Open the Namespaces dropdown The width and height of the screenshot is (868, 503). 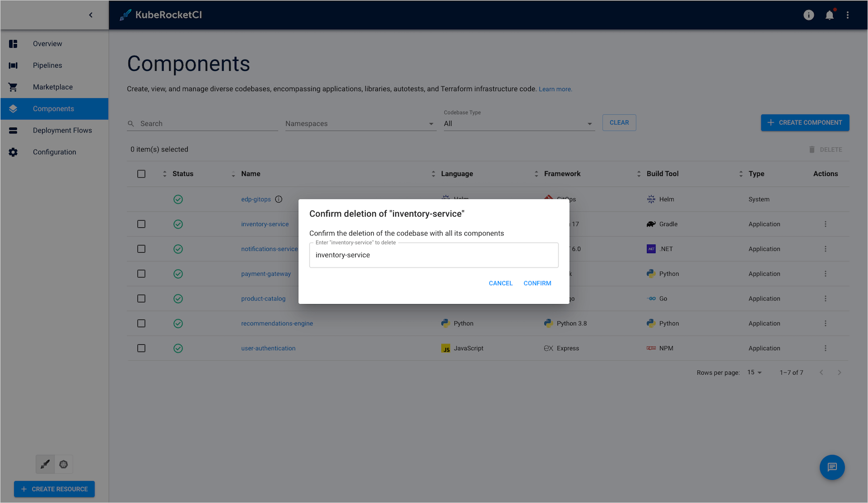point(430,123)
